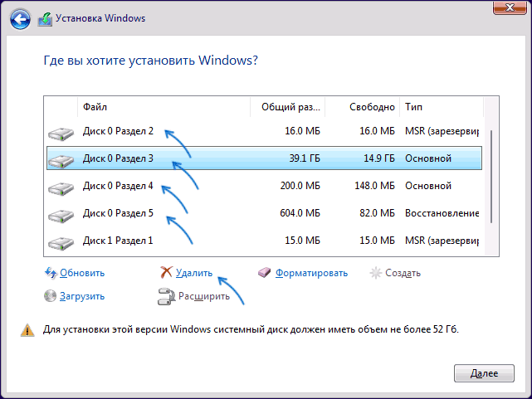Select row Диск 0 Раздел 4
The image size is (532, 399).
click(264, 186)
